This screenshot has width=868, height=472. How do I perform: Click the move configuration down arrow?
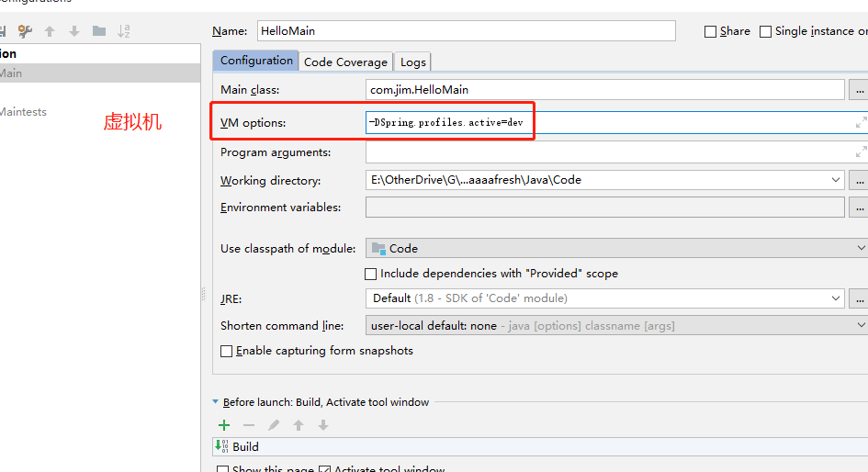click(x=74, y=31)
